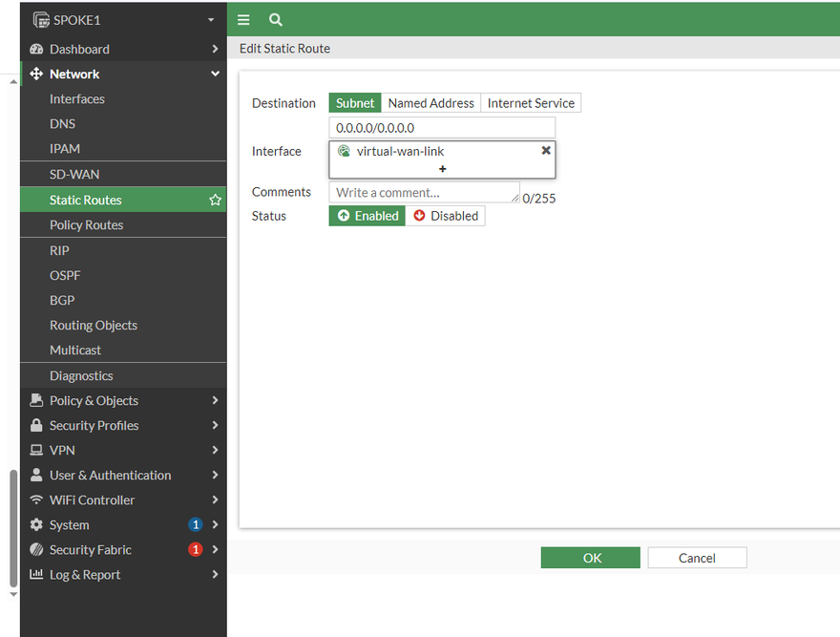Click the search magnifier icon
Screen dimensions: 840x637
(275, 19)
